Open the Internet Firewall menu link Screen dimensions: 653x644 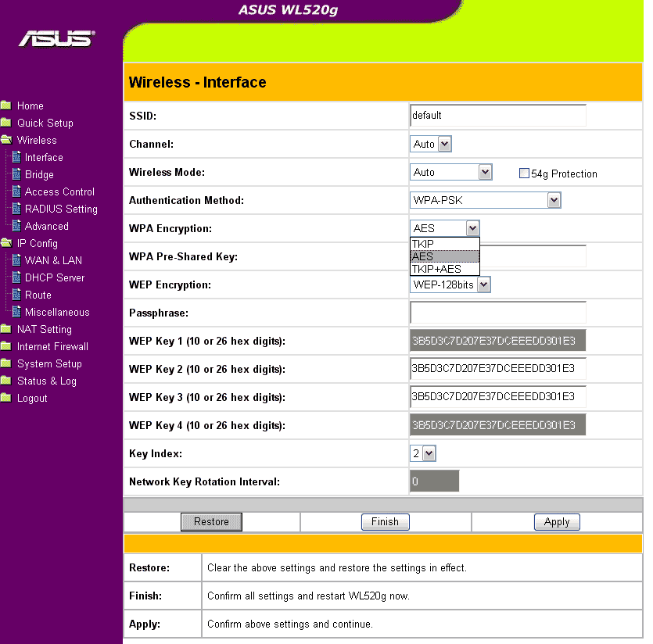click(52, 346)
